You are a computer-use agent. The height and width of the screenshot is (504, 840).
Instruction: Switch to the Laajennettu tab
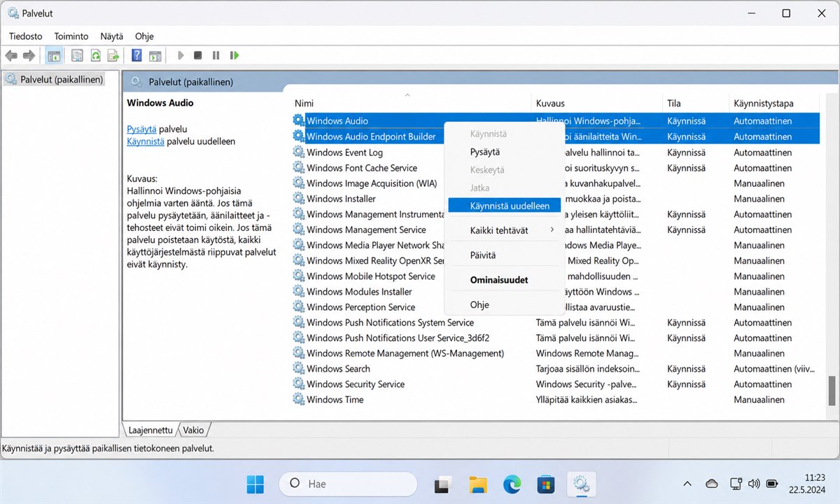[150, 430]
